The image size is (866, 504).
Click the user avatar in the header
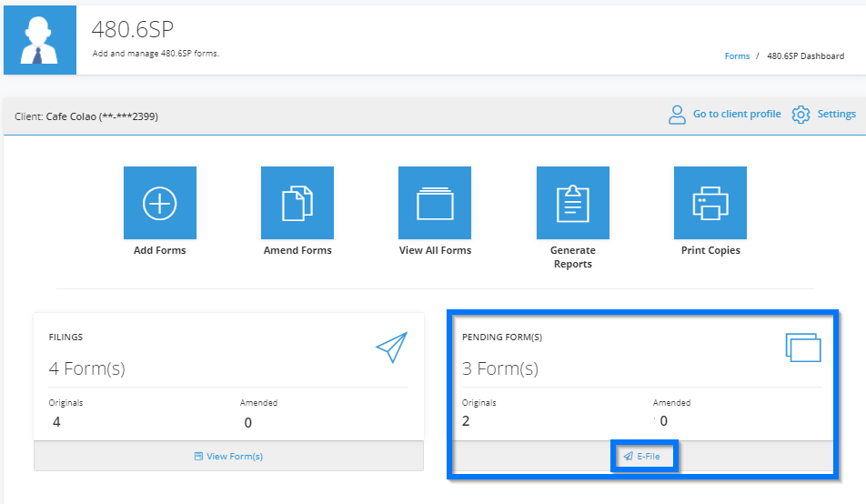point(40,40)
